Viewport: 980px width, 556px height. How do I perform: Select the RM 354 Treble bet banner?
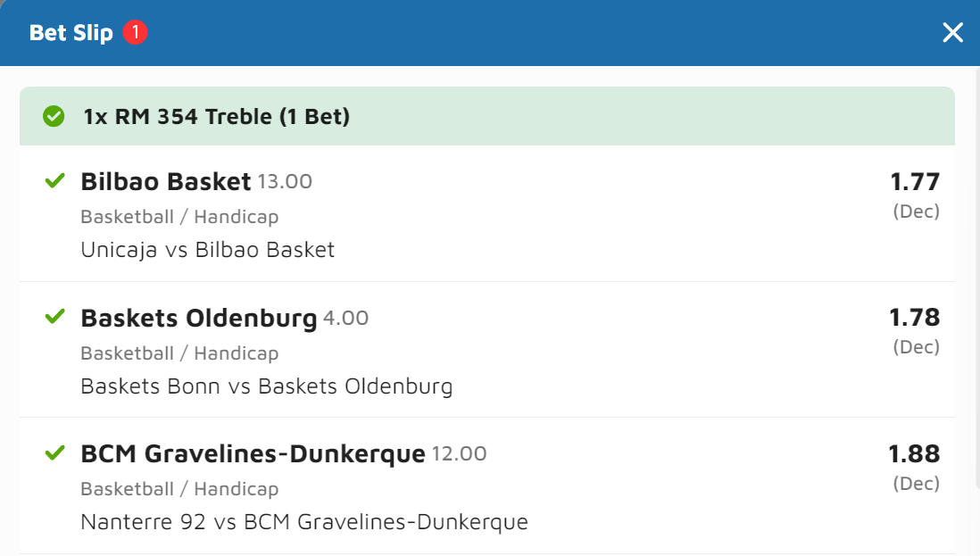point(217,117)
